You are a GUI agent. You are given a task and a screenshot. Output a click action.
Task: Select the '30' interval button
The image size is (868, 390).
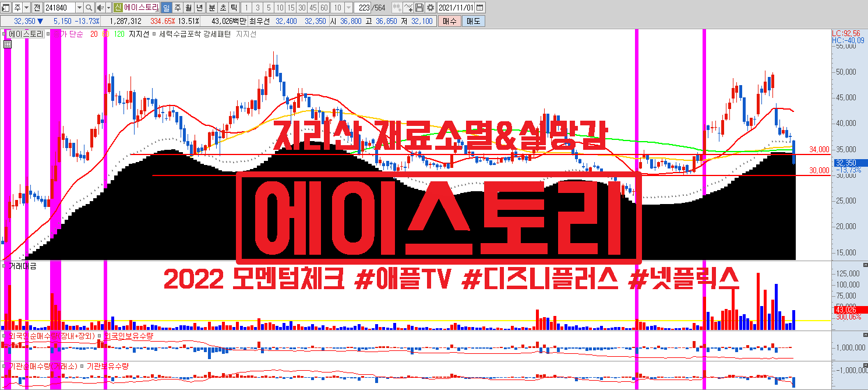(x=302, y=8)
